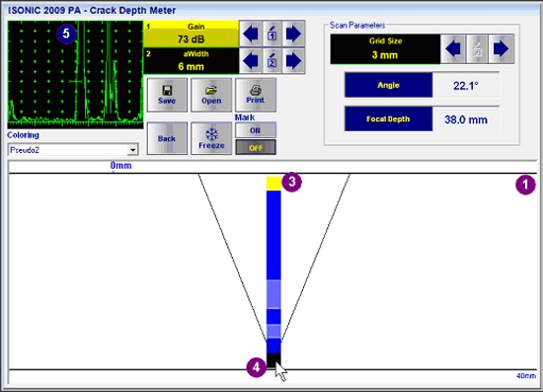Click the yellow segment of crack bar
543x392 pixels.
(273, 184)
